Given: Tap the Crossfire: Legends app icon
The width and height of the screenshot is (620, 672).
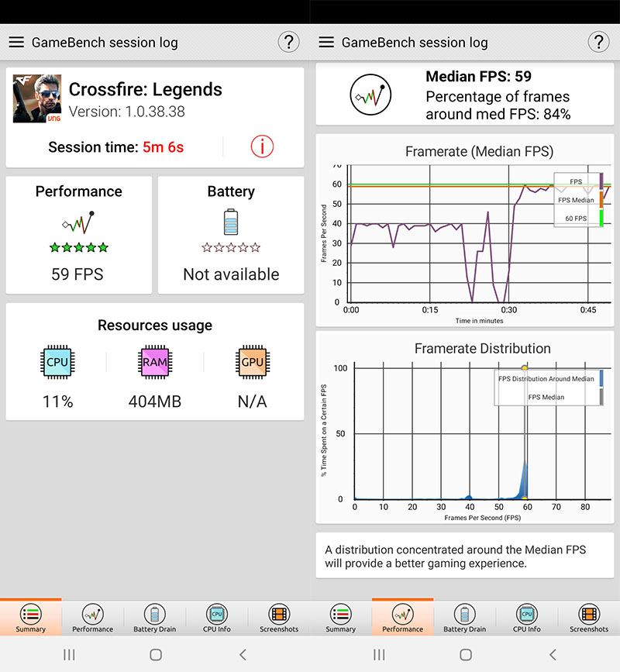Looking at the screenshot, I should [37, 98].
